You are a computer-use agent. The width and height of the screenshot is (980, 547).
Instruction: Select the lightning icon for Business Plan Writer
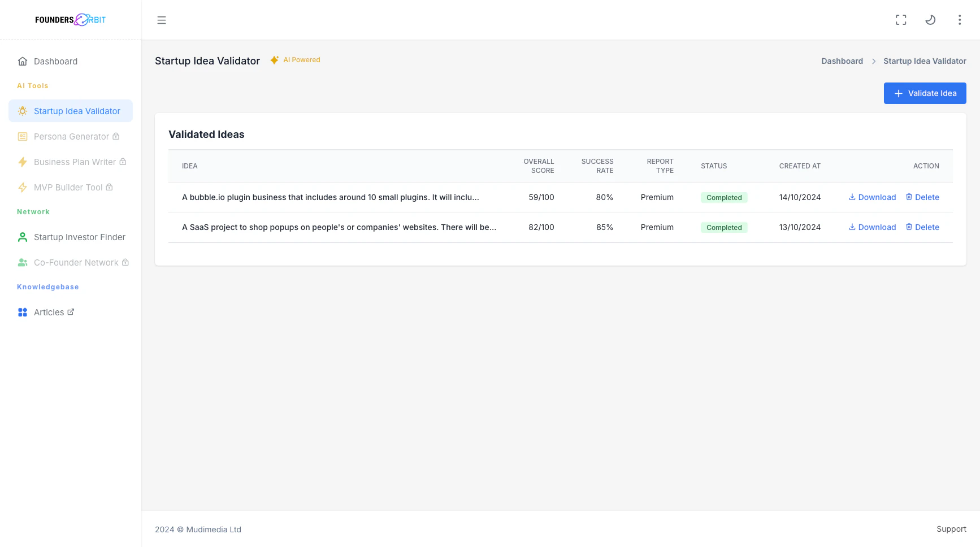[23, 162]
